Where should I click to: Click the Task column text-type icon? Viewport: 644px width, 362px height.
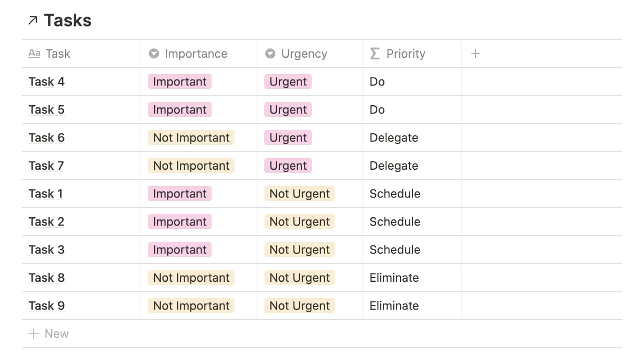34,53
